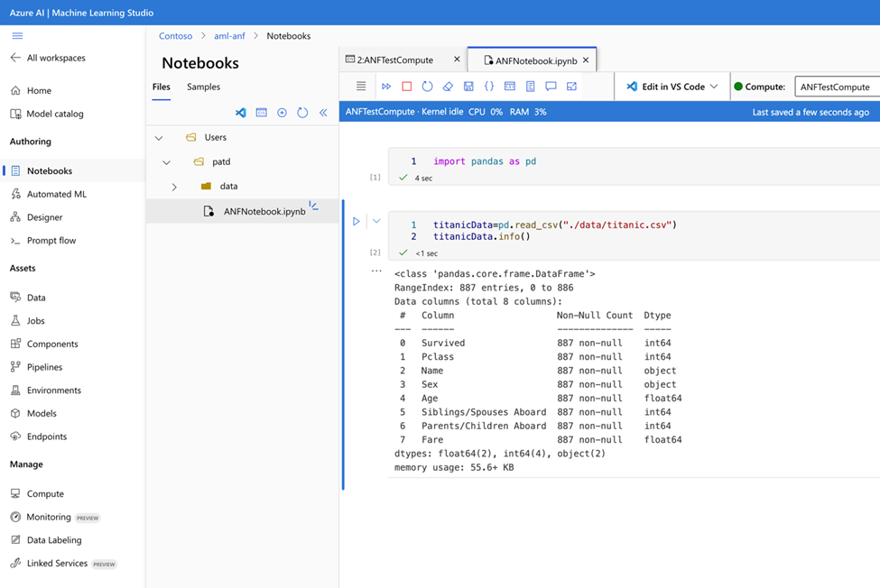Open the Models page
880x588 pixels.
(x=33, y=413)
